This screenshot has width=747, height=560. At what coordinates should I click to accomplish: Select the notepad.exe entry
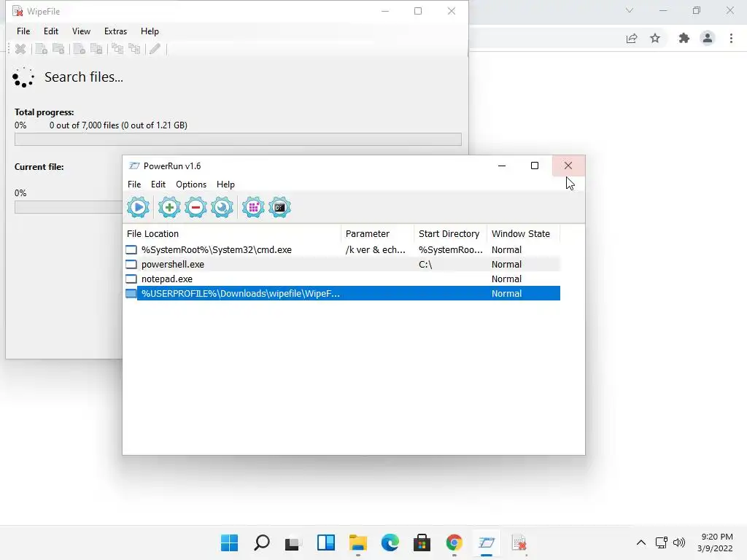pyautogui.click(x=341, y=279)
